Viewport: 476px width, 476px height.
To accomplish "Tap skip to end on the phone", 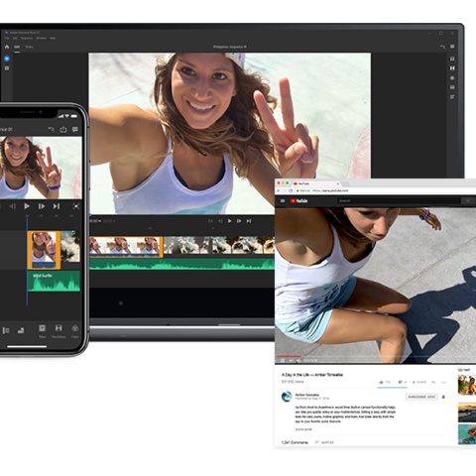I will (x=57, y=206).
